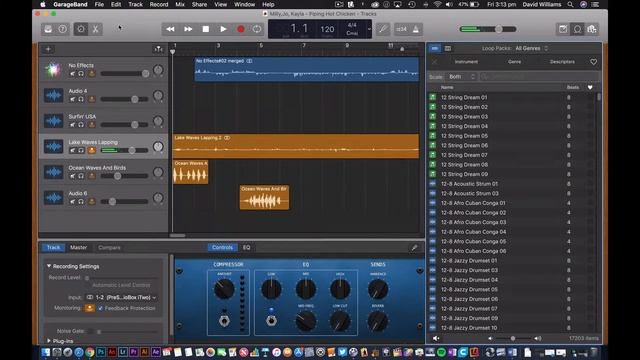Click the Audio 4 waveform track icon
Image resolution: width=640 pixels, height=360 pixels.
click(x=53, y=96)
